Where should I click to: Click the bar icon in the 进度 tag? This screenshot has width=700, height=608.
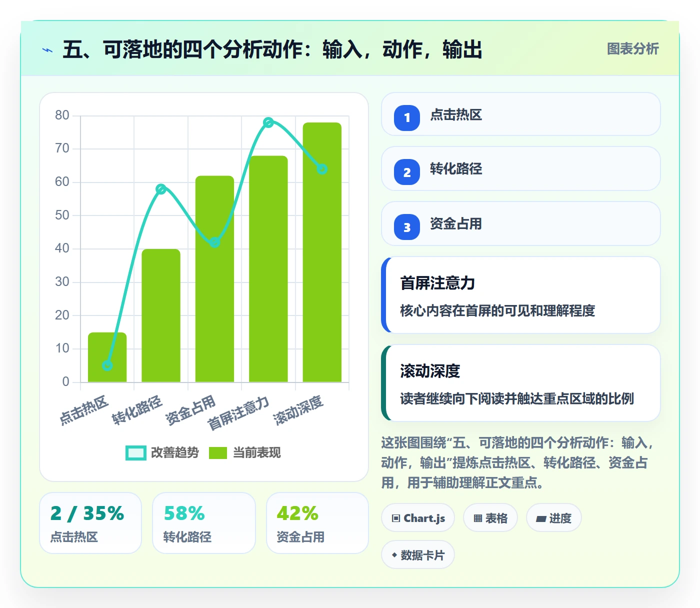(541, 518)
